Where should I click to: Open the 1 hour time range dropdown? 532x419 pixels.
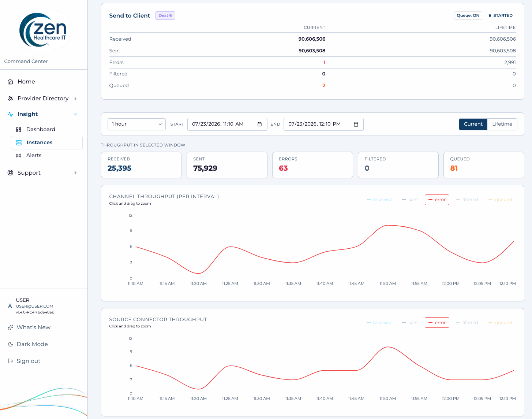pos(136,124)
